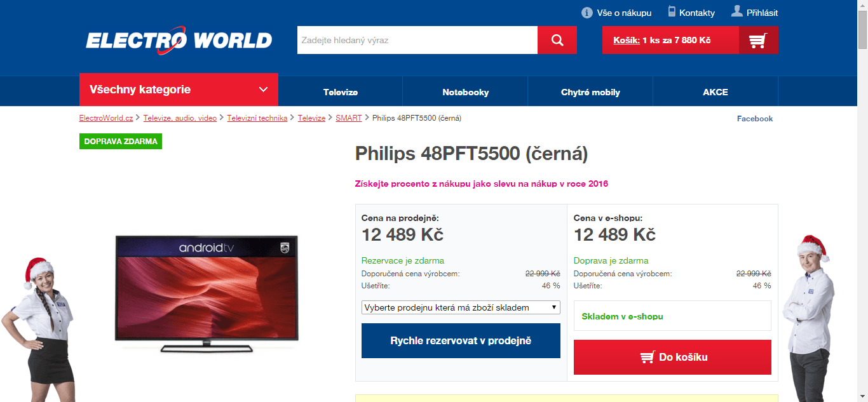Click the Doprava je zdarma text
Screen dimensions: 868x402
tap(611, 260)
